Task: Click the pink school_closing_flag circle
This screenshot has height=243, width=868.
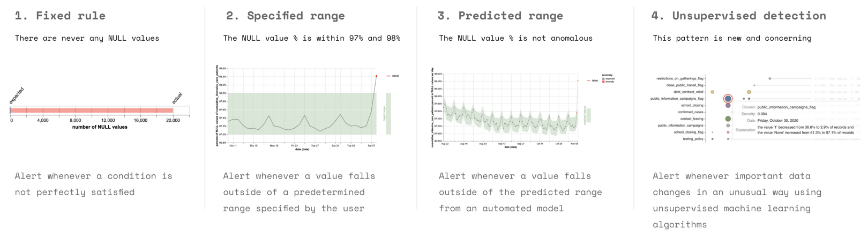Action: (x=728, y=132)
